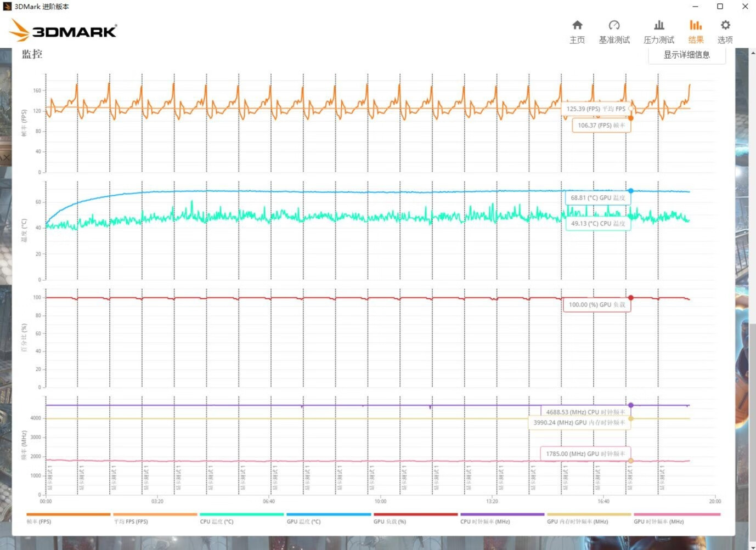Click the 1785.00 (MHz) GPU 时钟频率 tooltip
This screenshot has height=550, width=756.
[x=585, y=453]
